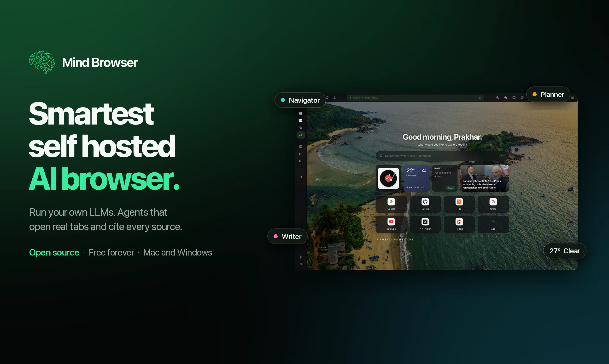Open settings gear in the sidebar

click(x=301, y=257)
